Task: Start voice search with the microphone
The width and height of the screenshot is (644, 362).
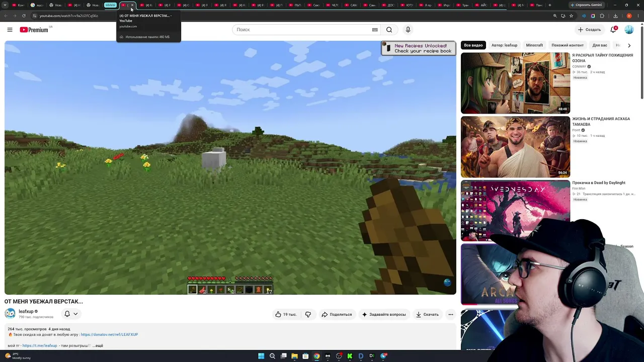Action: click(408, 30)
